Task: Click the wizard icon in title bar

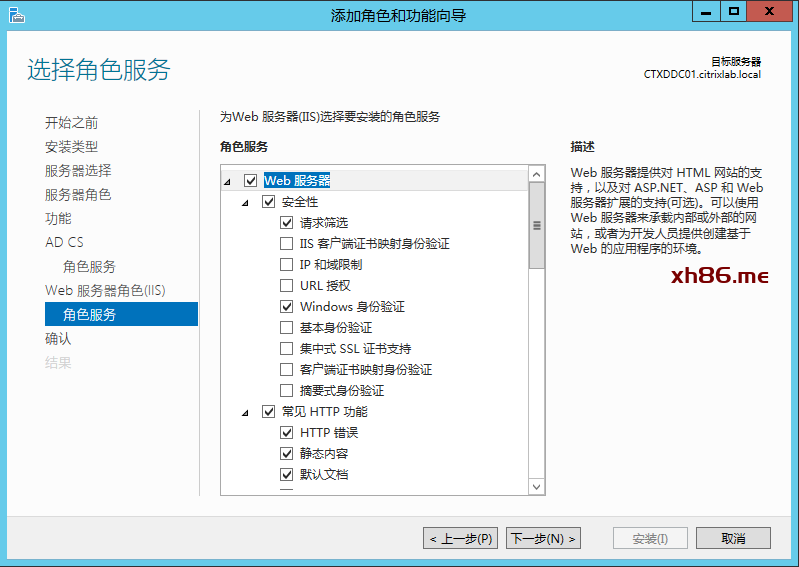Action: coord(15,14)
